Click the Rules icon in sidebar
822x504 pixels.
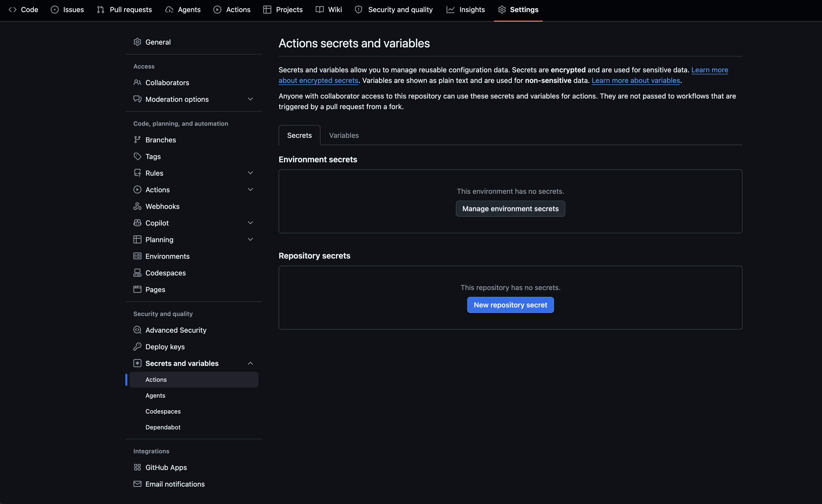[x=137, y=173]
